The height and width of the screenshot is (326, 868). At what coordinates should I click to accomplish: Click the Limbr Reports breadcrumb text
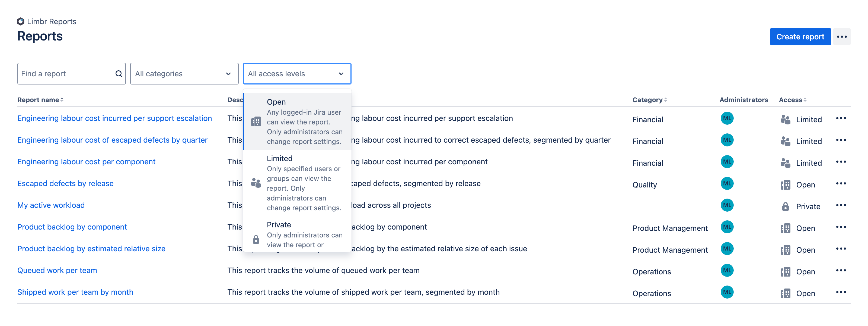(52, 22)
